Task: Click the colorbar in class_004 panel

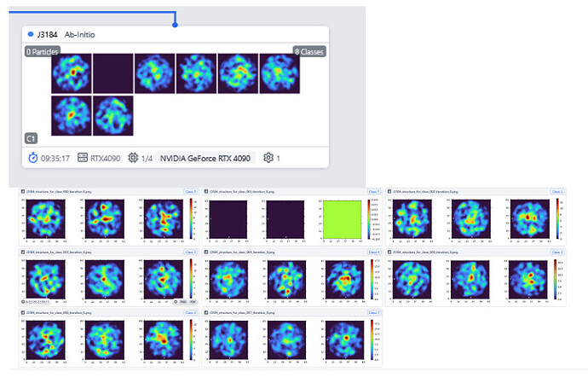Action: click(372, 280)
